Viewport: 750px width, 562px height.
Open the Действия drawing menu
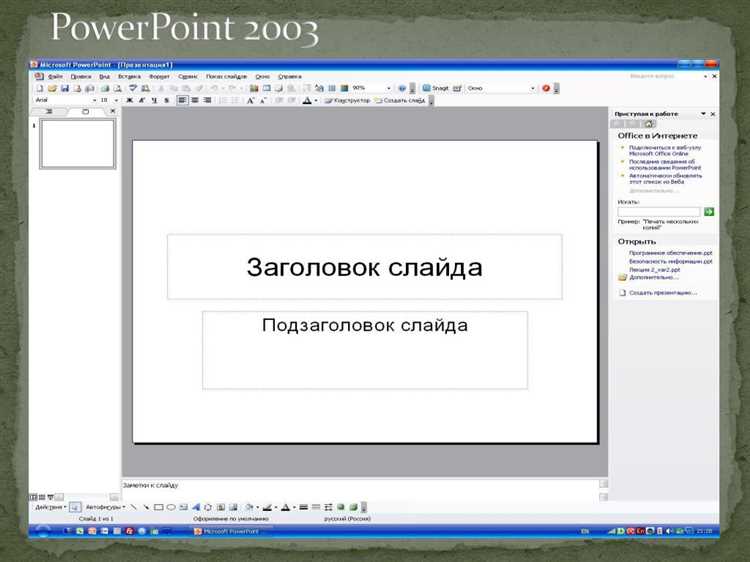pos(50,507)
